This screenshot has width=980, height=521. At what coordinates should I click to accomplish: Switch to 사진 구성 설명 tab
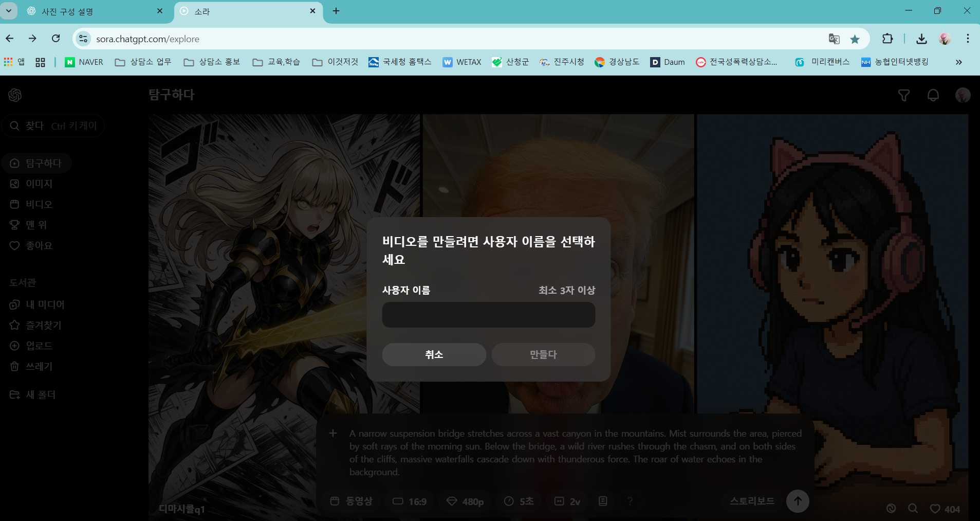pos(95,11)
